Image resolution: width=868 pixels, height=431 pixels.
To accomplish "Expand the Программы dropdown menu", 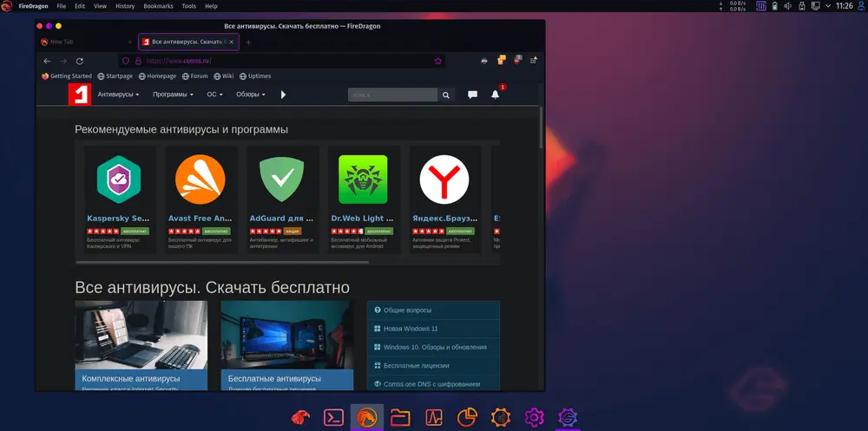I will (174, 95).
